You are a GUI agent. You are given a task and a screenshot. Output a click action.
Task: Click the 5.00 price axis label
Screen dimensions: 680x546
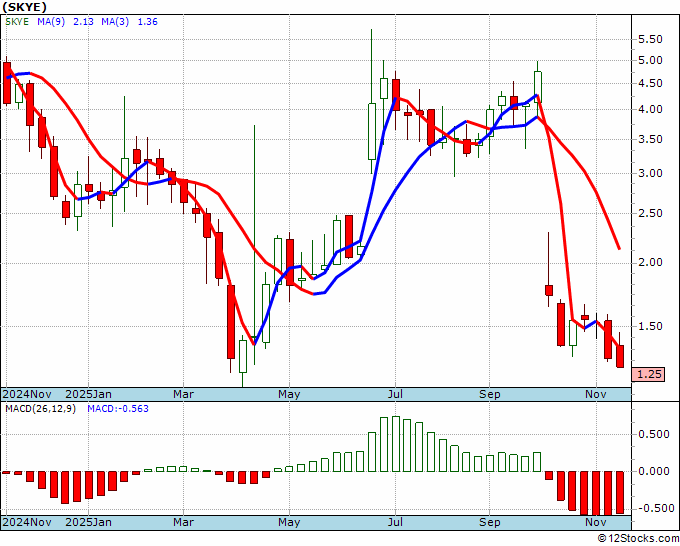(651, 60)
